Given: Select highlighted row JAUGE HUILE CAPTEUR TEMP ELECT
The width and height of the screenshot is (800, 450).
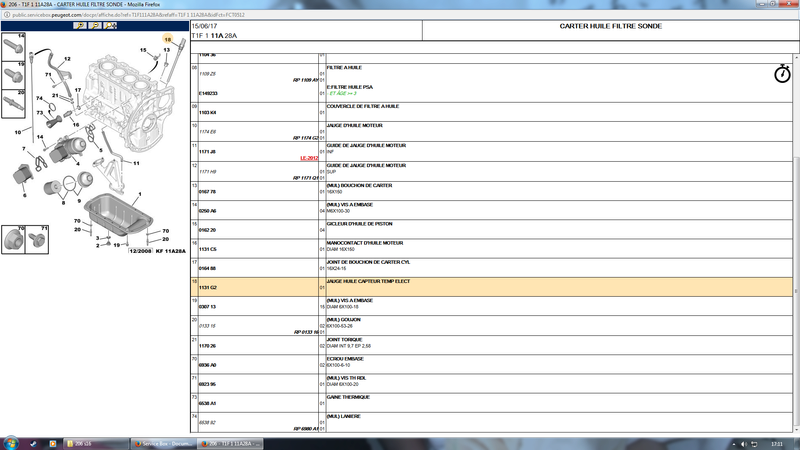Looking at the screenshot, I should click(x=492, y=287).
